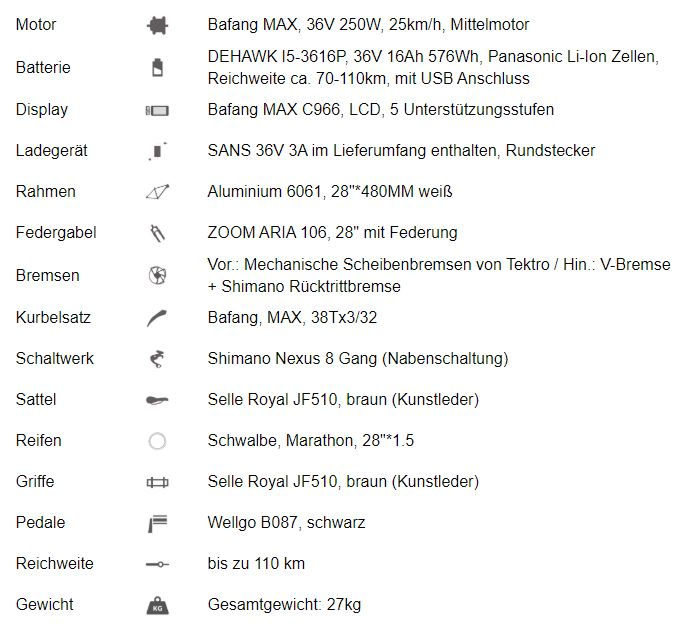Click the pedal icon beside Pedale

157,523
